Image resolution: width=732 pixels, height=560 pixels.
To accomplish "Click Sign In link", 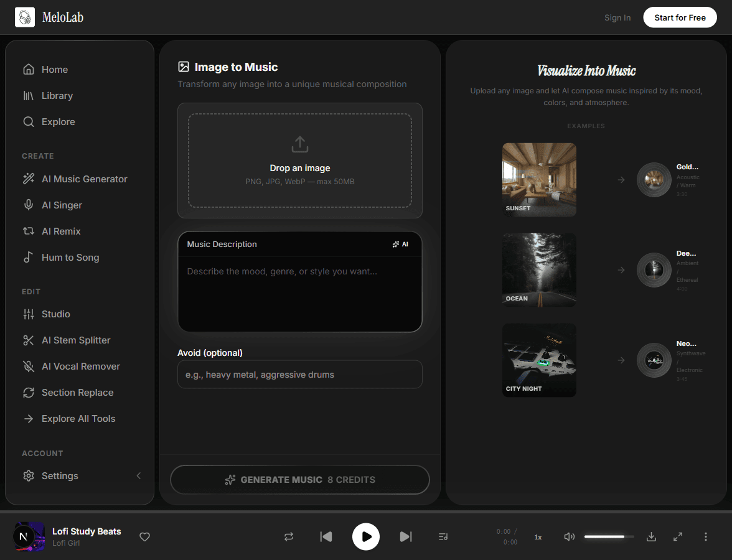I will pos(617,17).
